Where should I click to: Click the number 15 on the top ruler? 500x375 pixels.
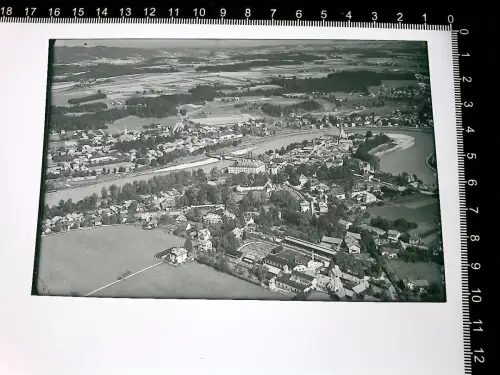tap(78, 12)
